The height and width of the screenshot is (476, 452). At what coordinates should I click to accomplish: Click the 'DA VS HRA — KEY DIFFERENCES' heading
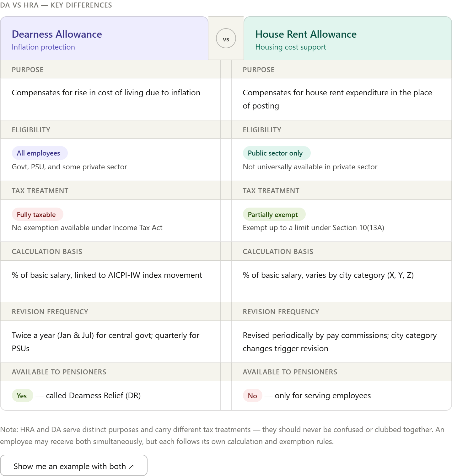point(56,5)
